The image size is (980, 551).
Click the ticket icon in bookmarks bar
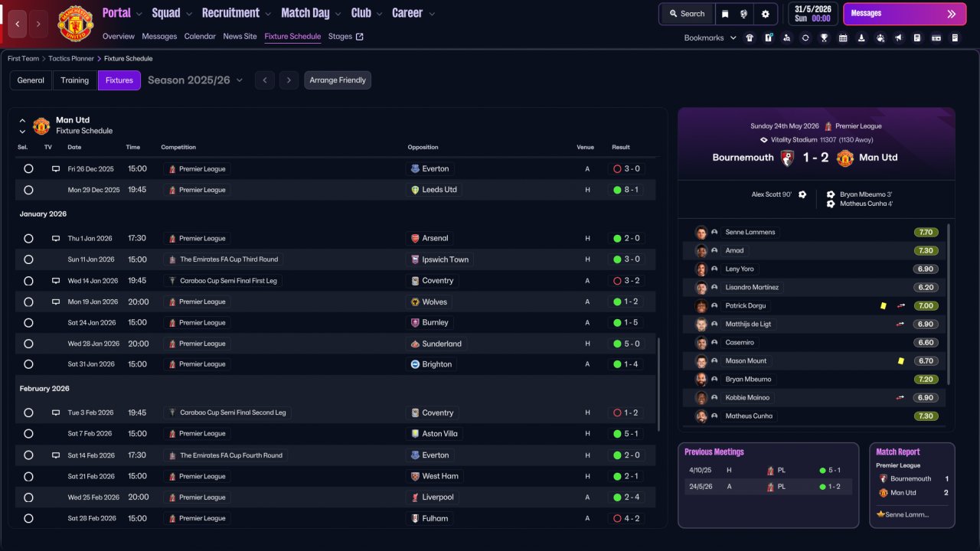click(x=936, y=37)
